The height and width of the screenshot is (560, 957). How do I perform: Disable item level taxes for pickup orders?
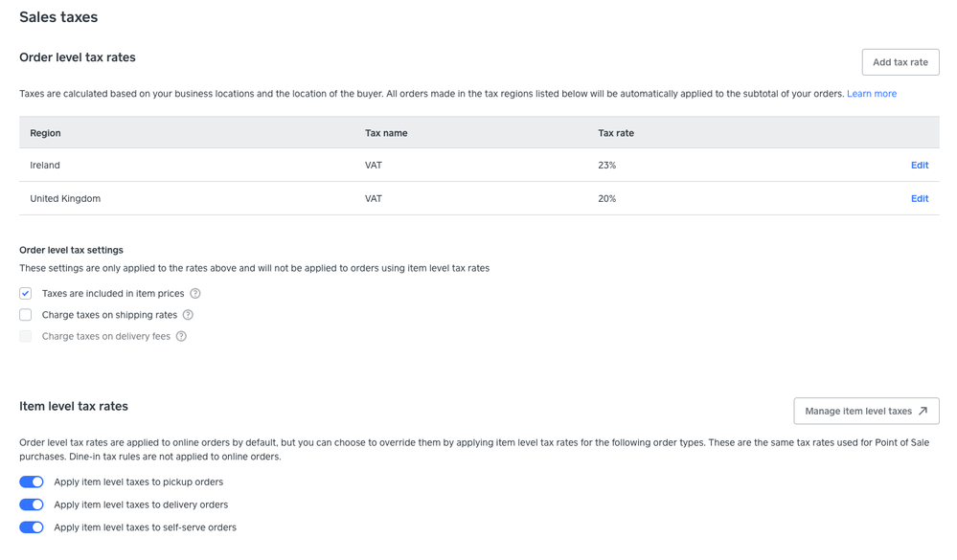tap(32, 482)
